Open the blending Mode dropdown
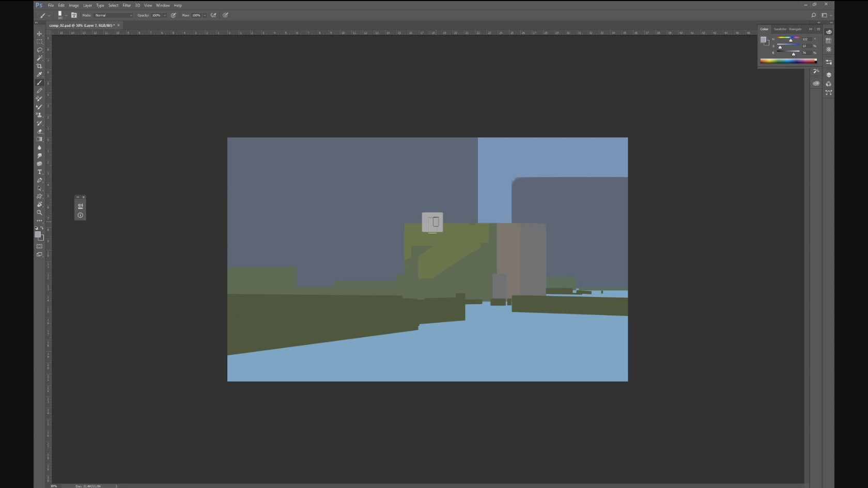The width and height of the screenshot is (868, 488). point(113,15)
